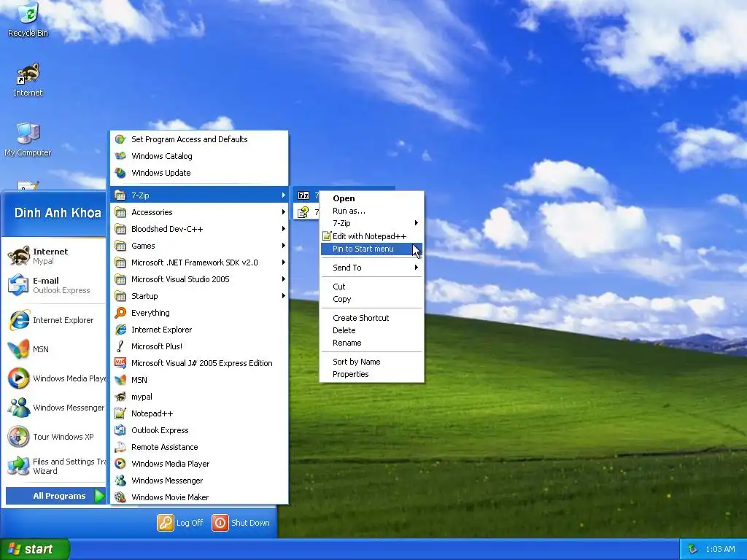Viewport: 747px width, 560px height.
Task: Choose Rename in the context menu
Action: tap(371, 343)
